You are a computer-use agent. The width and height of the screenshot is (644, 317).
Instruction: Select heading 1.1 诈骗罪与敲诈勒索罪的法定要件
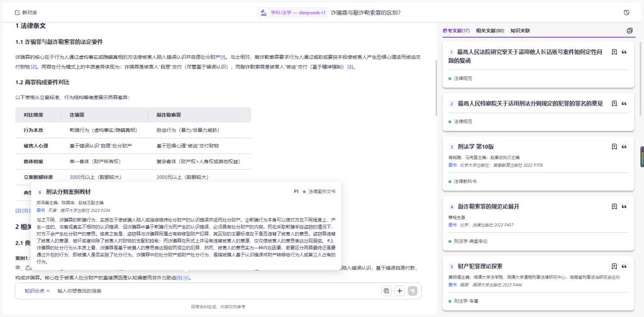[58, 42]
